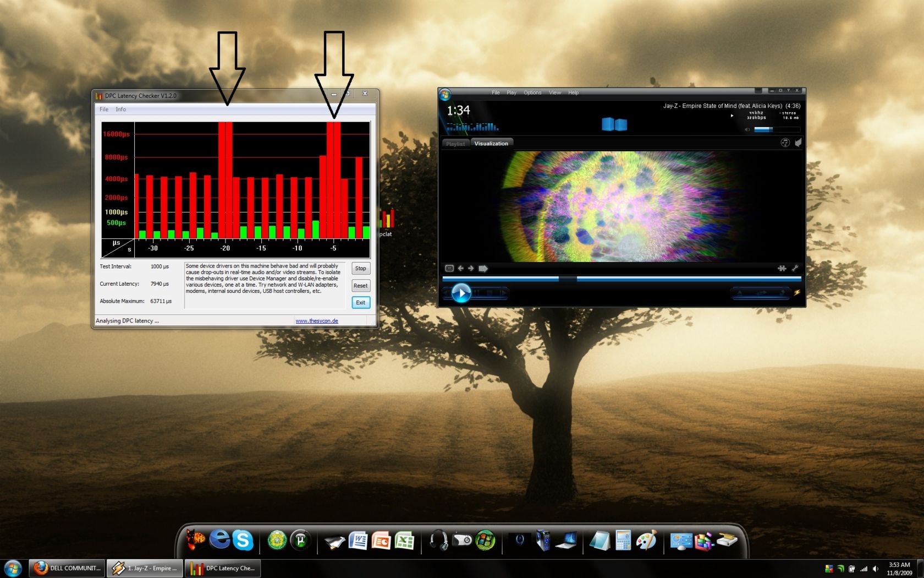Click the Stop button in DPC Latency Checker
Viewport: 924px width, 578px height.
[x=361, y=269]
